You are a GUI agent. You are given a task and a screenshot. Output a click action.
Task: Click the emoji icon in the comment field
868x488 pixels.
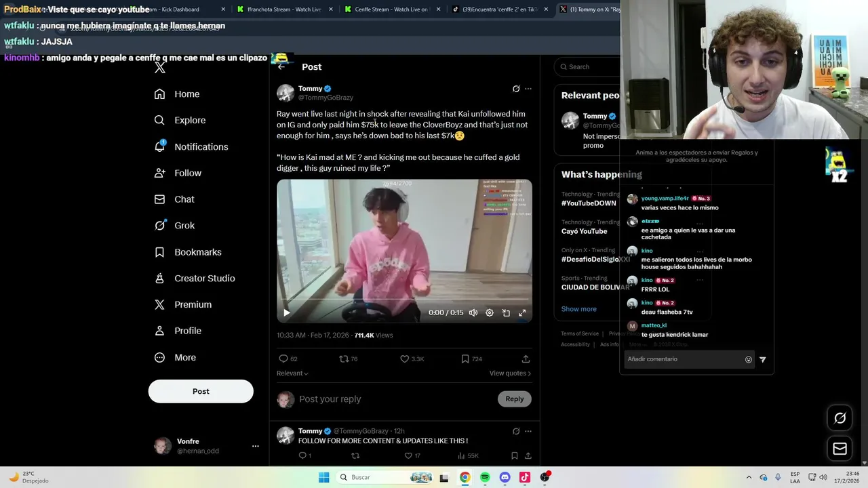(749, 360)
